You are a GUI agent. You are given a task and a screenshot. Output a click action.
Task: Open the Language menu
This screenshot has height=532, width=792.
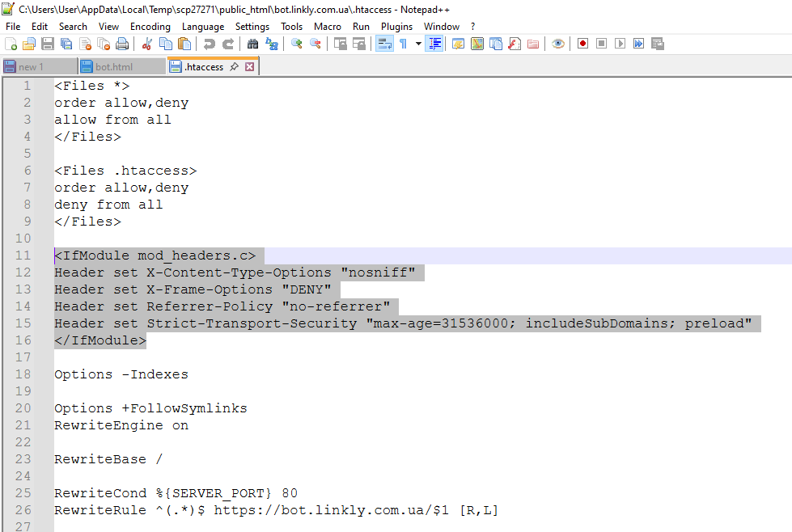tap(203, 26)
